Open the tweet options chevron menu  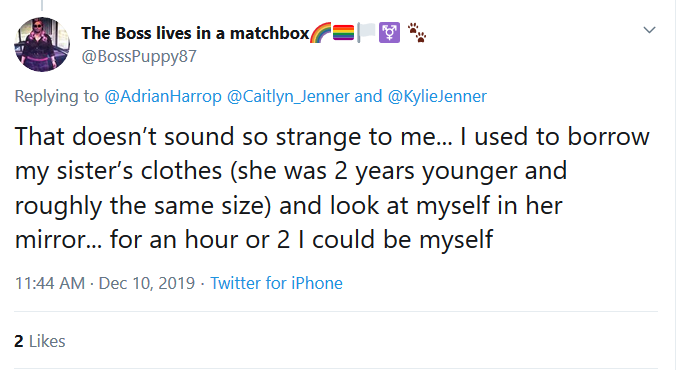click(x=649, y=30)
